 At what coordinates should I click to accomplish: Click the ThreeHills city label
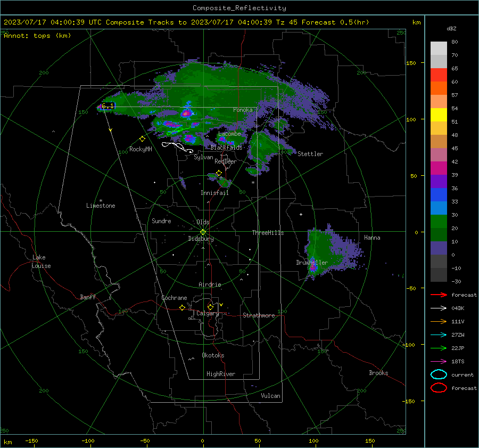click(x=268, y=233)
